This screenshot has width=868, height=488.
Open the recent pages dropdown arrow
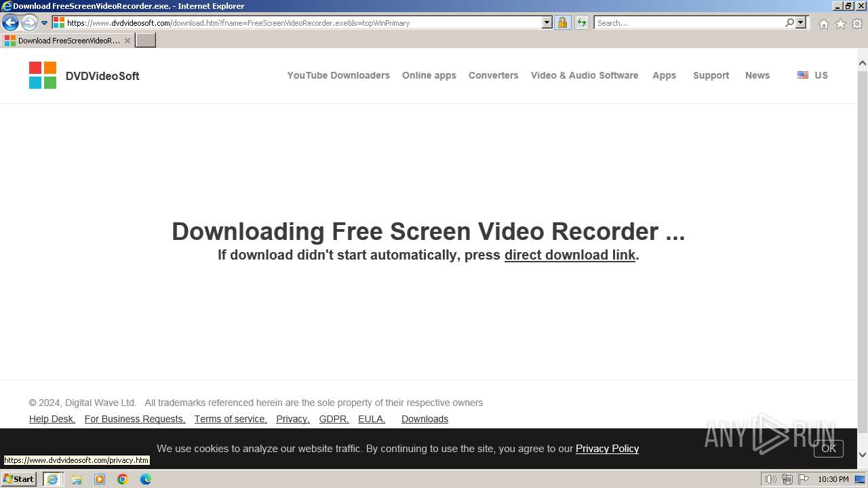click(x=44, y=23)
